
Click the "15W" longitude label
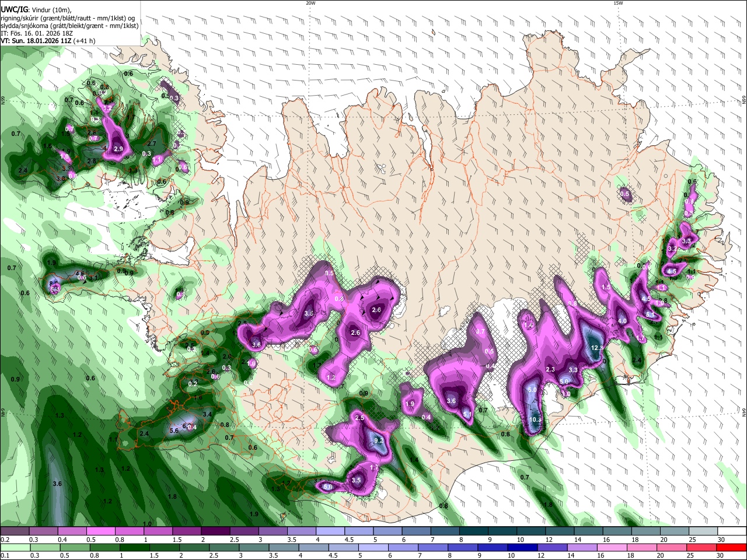tap(618, 3)
